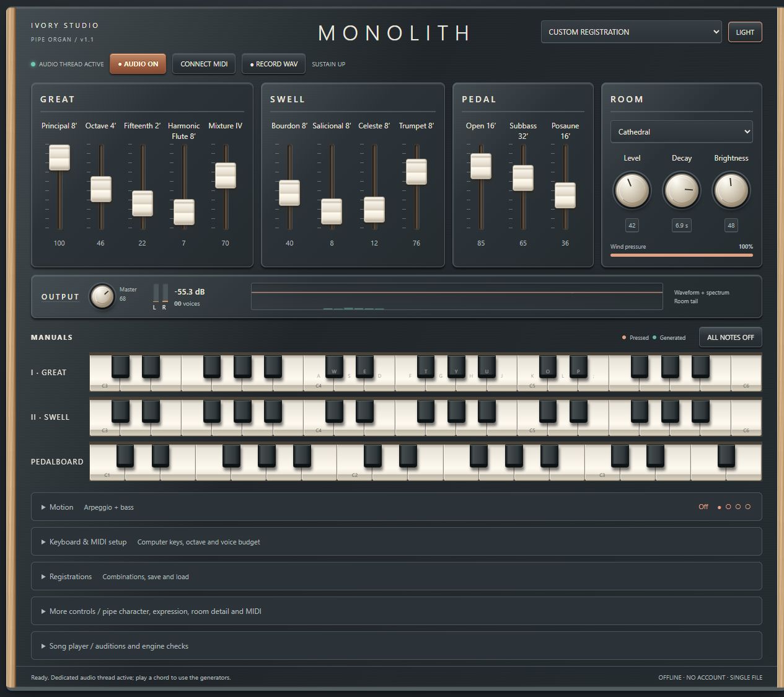The width and height of the screenshot is (784, 697).
Task: Click the Celeste 8' slider handle
Action: pos(374,210)
